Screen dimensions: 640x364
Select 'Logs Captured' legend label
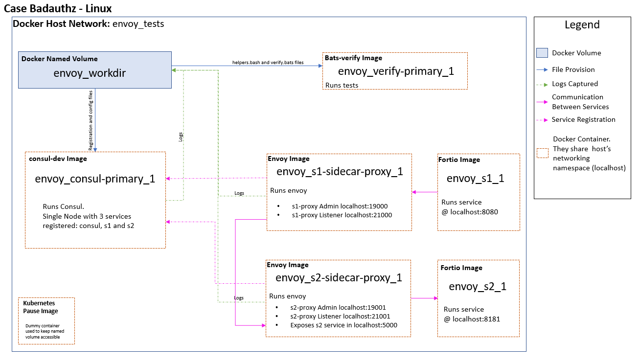point(575,84)
